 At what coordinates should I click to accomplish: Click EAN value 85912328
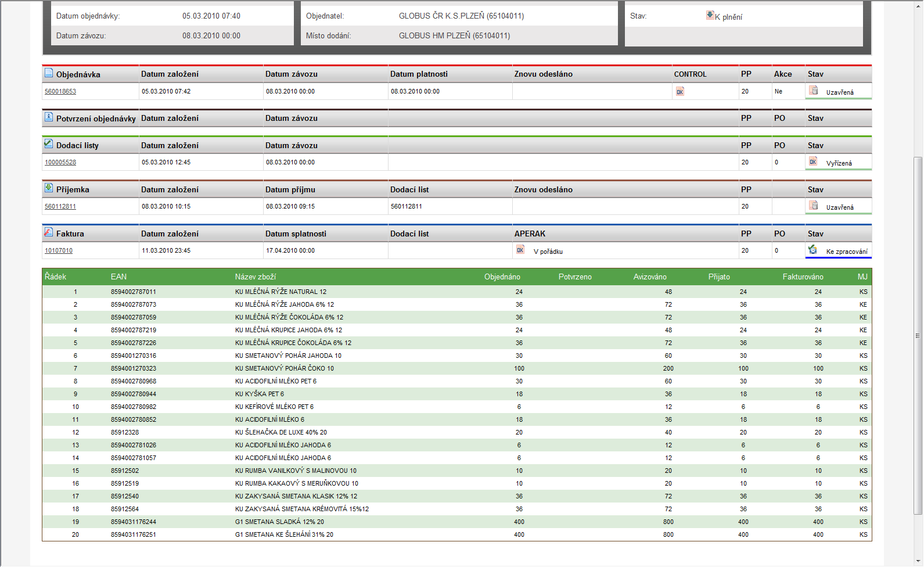tap(125, 432)
